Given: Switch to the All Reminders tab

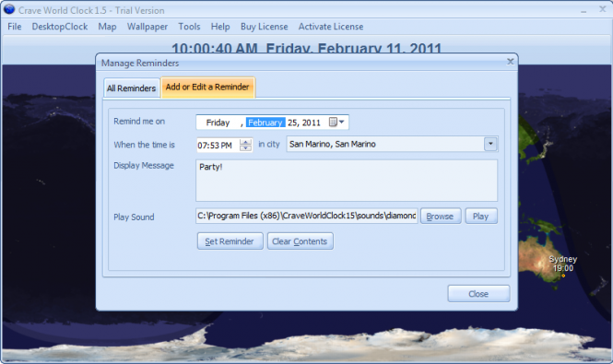Looking at the screenshot, I should coord(131,88).
